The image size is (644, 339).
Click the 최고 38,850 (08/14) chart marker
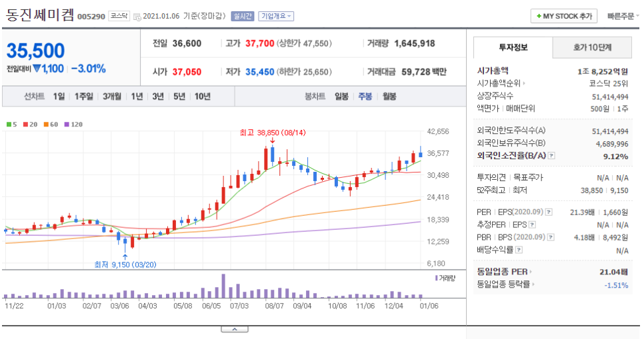273,133
